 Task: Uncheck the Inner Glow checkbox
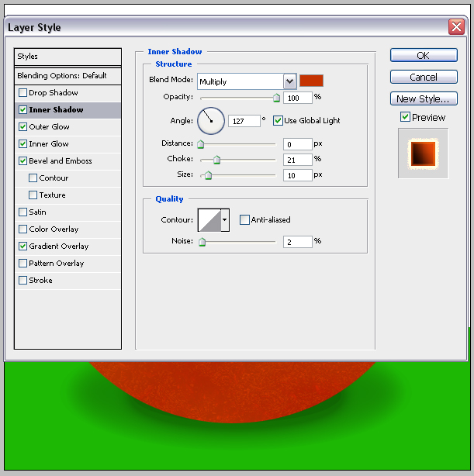pyautogui.click(x=22, y=143)
